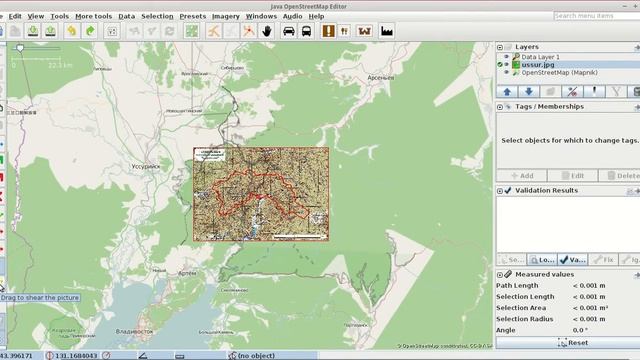640x360 pixels.
Task: Click the red crossing lines toolbar icon
Action: click(x=249, y=31)
